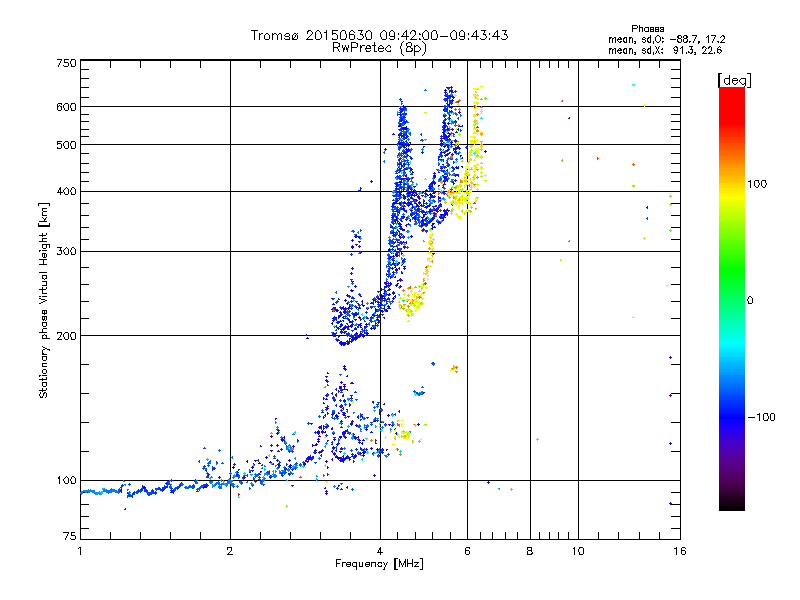Click the x-axis tick label '6'
This screenshot has height=600, width=800.
pos(467,551)
